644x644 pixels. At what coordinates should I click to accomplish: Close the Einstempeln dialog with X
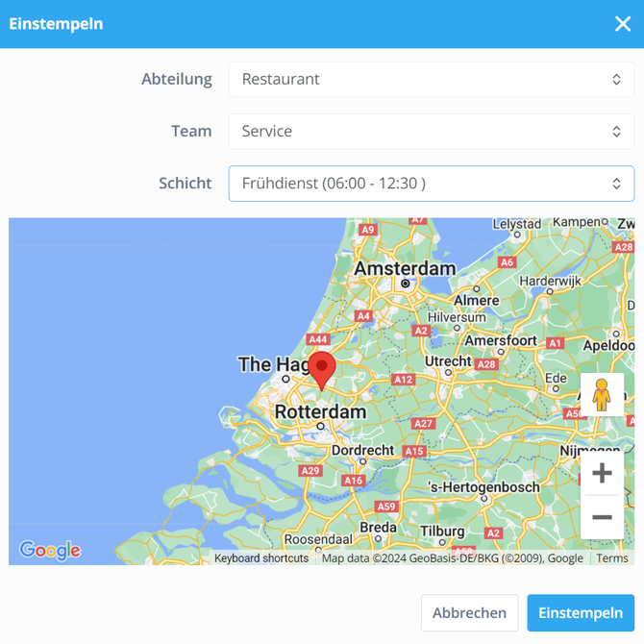pos(623,24)
